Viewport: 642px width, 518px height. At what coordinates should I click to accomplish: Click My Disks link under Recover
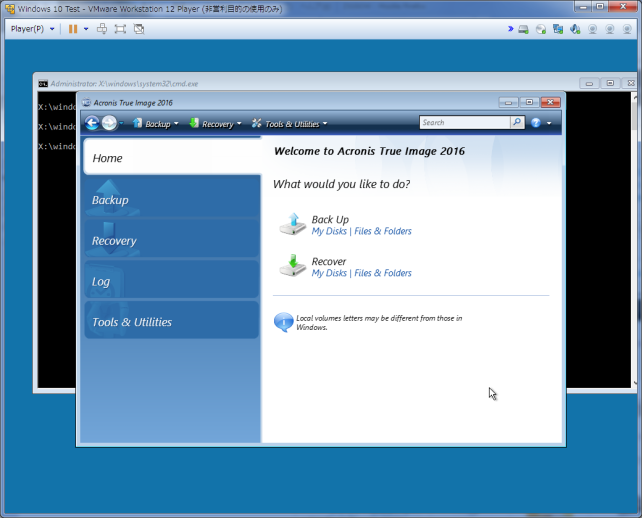(x=329, y=273)
